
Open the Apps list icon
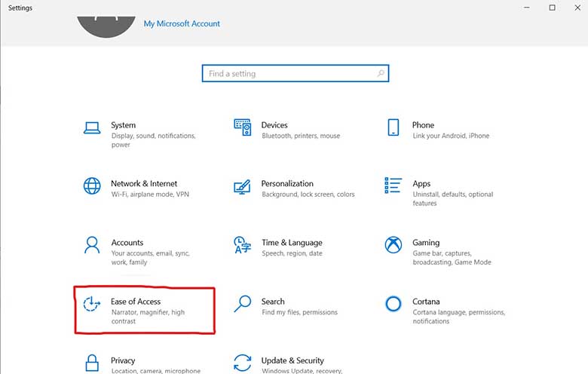click(x=393, y=185)
